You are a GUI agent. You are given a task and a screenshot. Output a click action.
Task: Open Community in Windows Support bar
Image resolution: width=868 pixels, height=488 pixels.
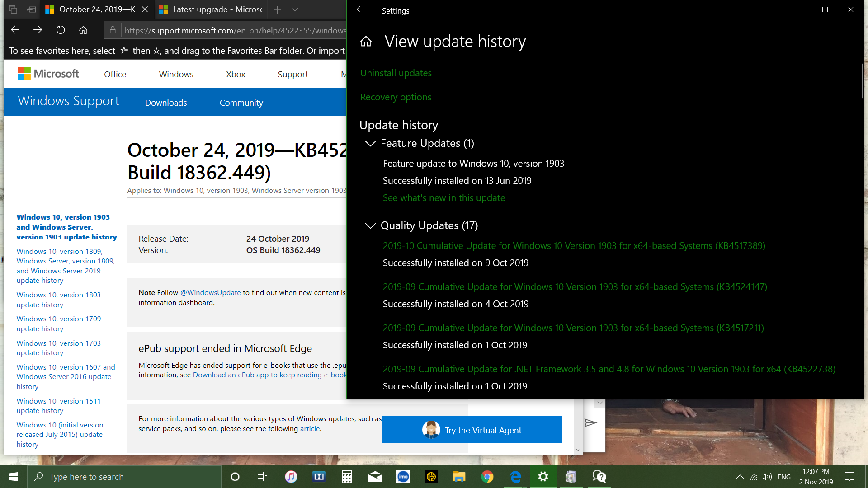pyautogui.click(x=241, y=103)
